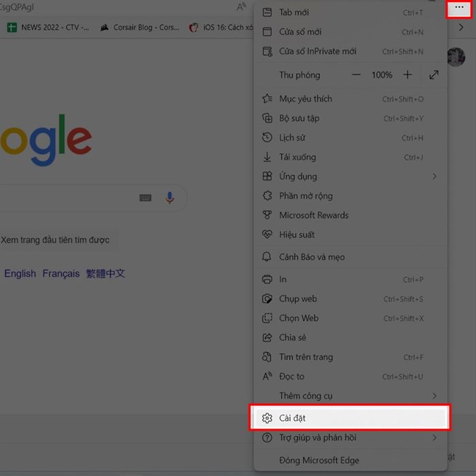Select the Tab mới menu item
This screenshot has height=476, width=476.
pyautogui.click(x=350, y=12)
